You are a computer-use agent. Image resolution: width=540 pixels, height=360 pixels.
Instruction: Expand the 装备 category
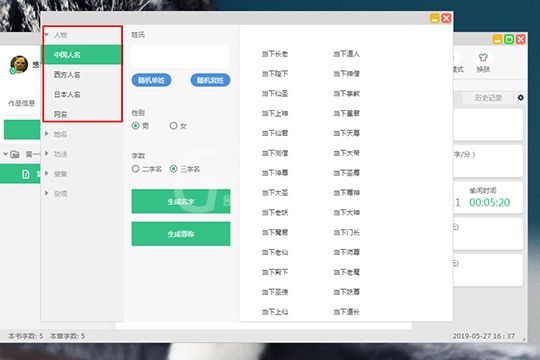(x=46, y=173)
